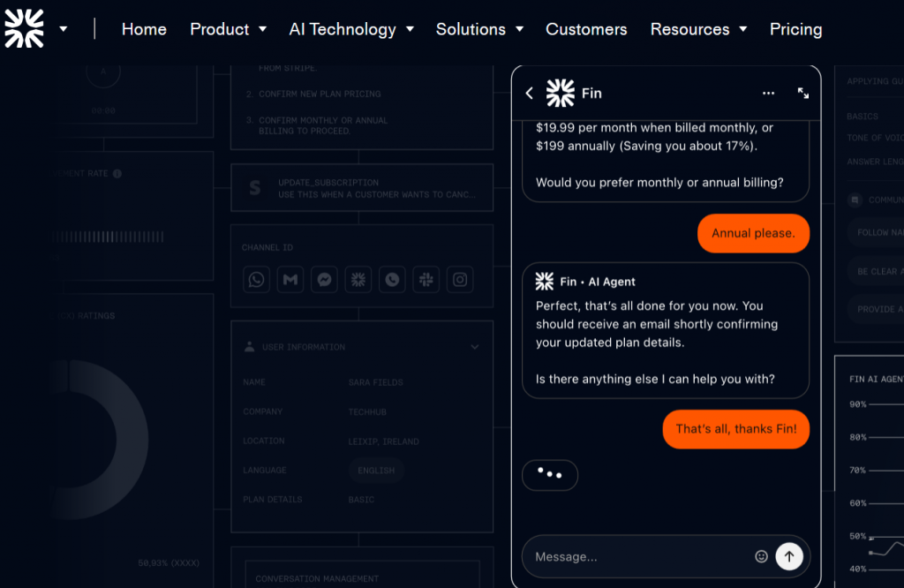
Task: Click the typing indicator dots bubble
Action: 550,475
